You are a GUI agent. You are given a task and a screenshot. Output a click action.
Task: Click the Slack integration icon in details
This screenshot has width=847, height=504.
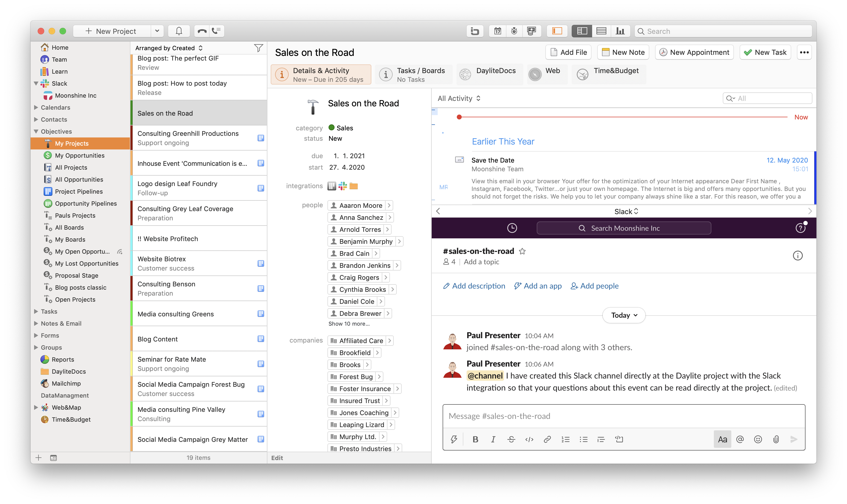(x=342, y=186)
